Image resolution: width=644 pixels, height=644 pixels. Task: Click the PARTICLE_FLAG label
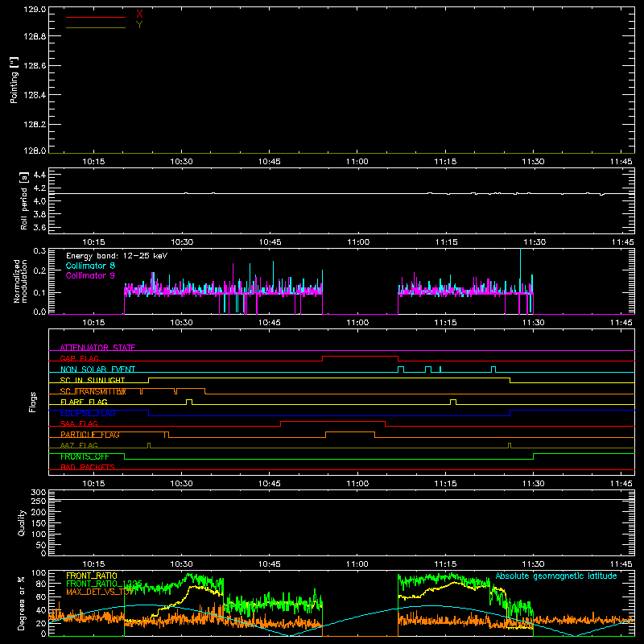(x=90, y=435)
